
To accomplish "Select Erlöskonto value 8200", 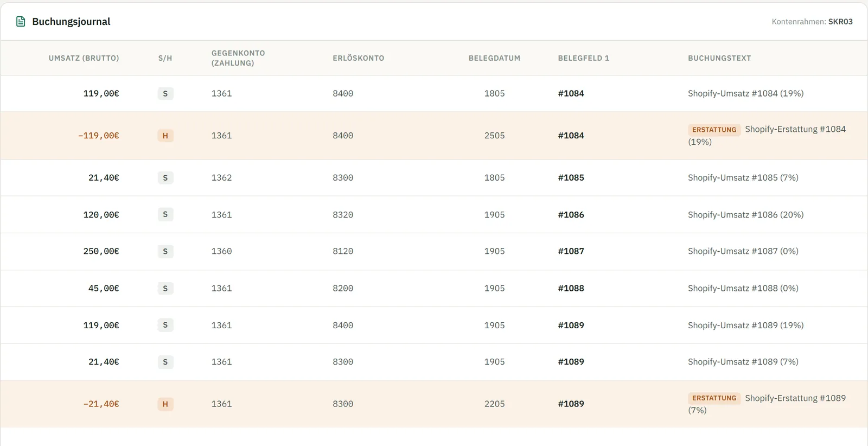I will [x=343, y=288].
